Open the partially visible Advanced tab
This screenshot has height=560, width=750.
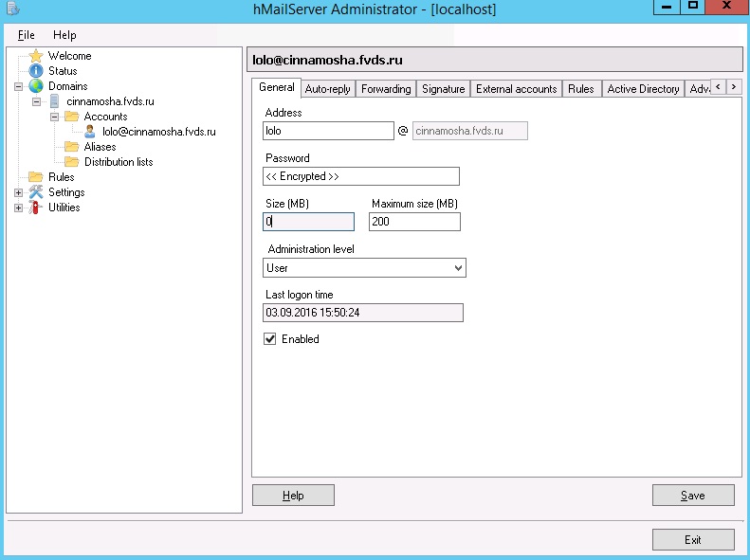699,89
